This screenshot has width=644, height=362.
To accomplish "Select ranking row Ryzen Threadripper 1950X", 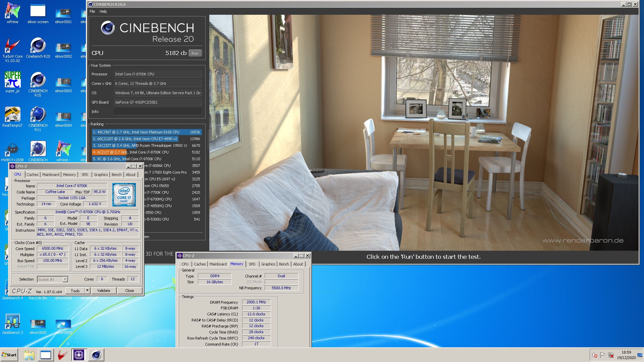I will point(147,145).
